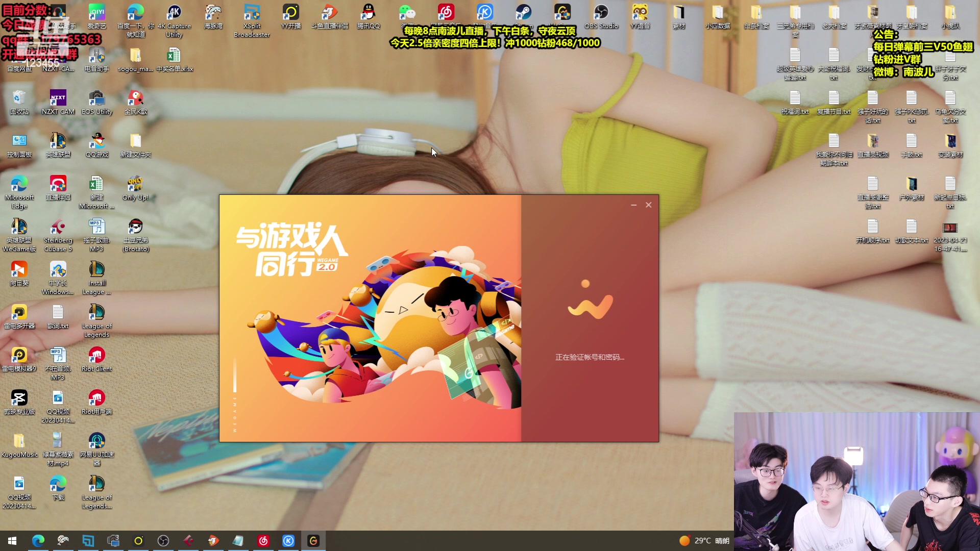The height and width of the screenshot is (551, 980).
Task: Open XSplit Broadcaster desktop shortcut
Action: click(x=252, y=20)
